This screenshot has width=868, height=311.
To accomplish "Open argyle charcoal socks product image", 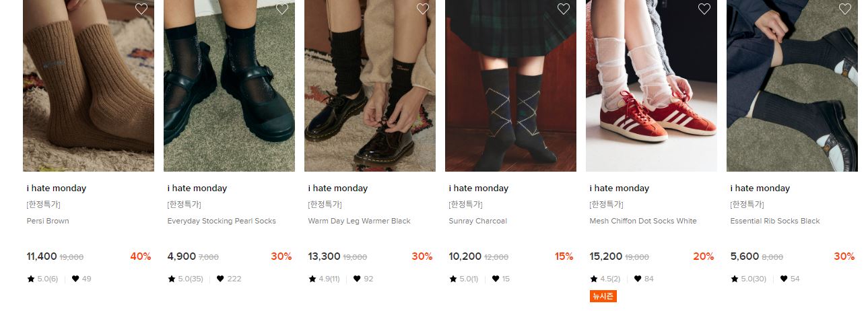I will point(510,85).
